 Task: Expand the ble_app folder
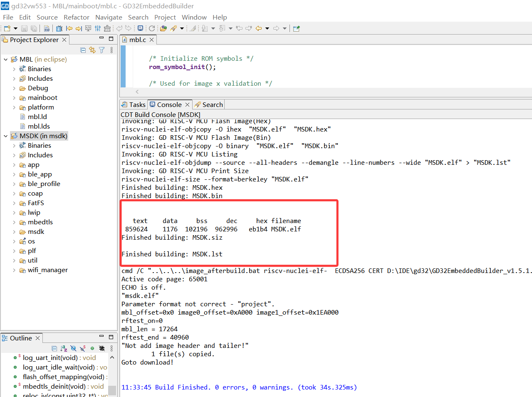[x=14, y=174]
